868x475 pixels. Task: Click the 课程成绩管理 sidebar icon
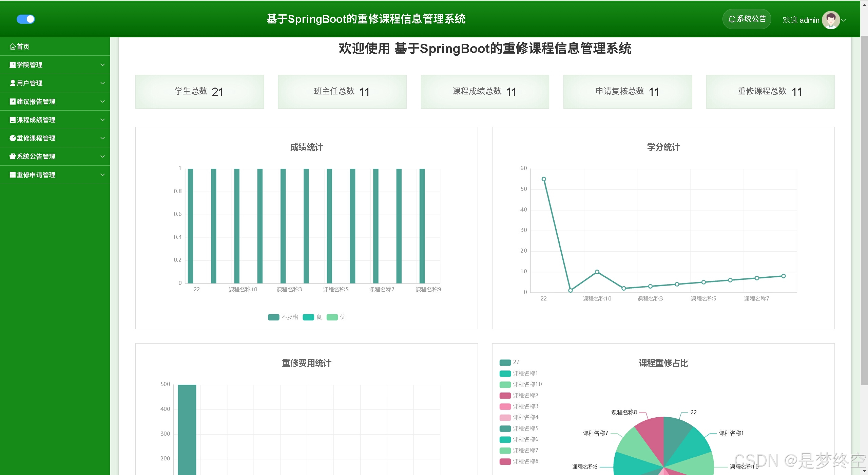click(x=13, y=120)
